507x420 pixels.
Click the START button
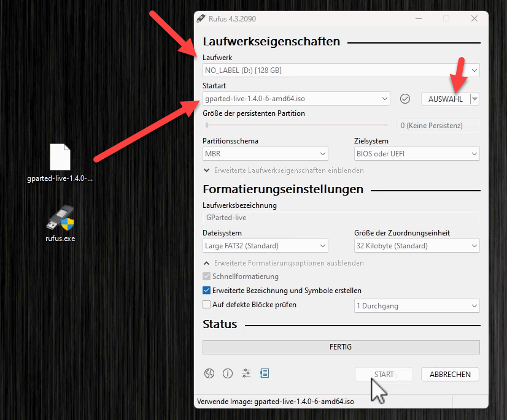[x=384, y=375]
